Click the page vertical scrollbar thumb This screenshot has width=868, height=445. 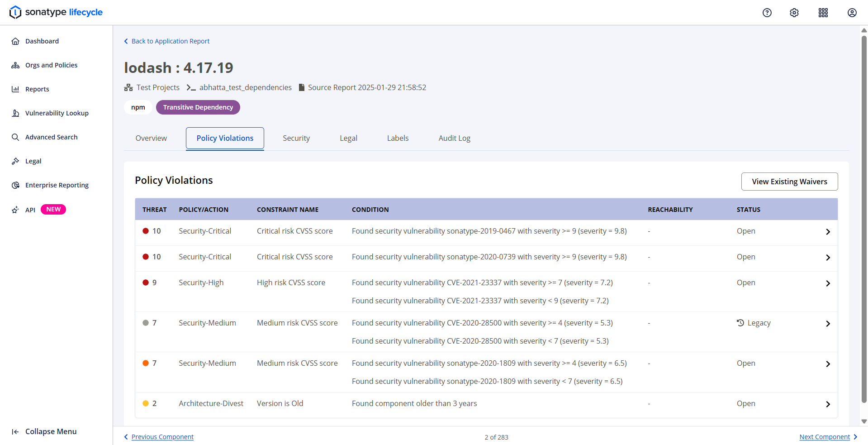864,219
